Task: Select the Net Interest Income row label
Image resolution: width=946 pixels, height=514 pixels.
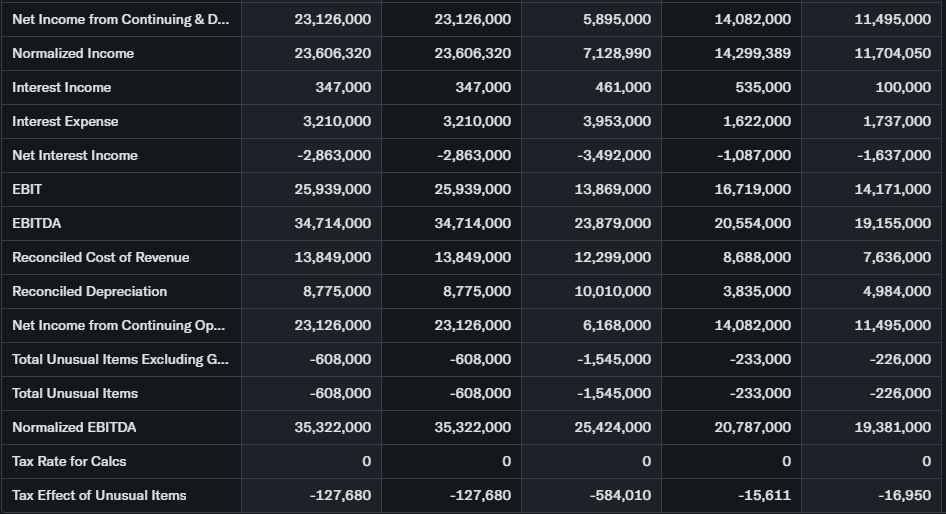Action: [75, 156]
